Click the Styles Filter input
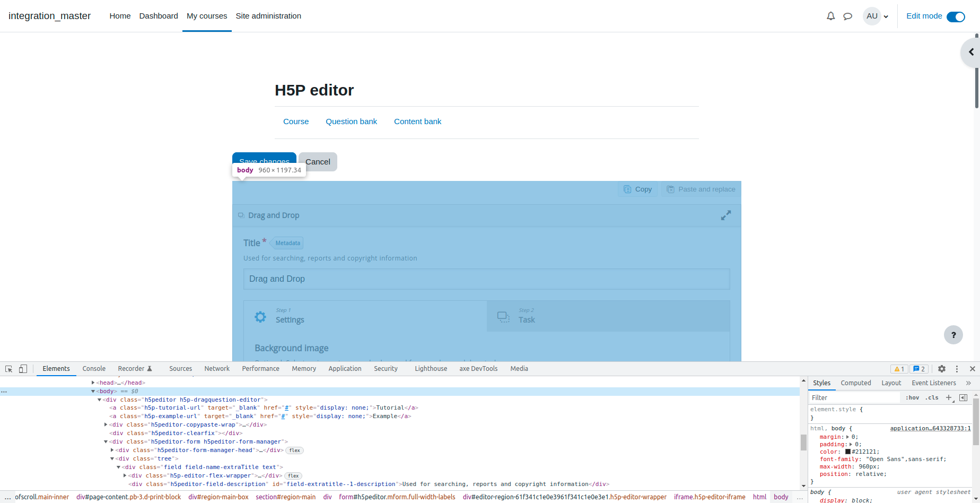The height and width of the screenshot is (503, 980). click(x=854, y=397)
